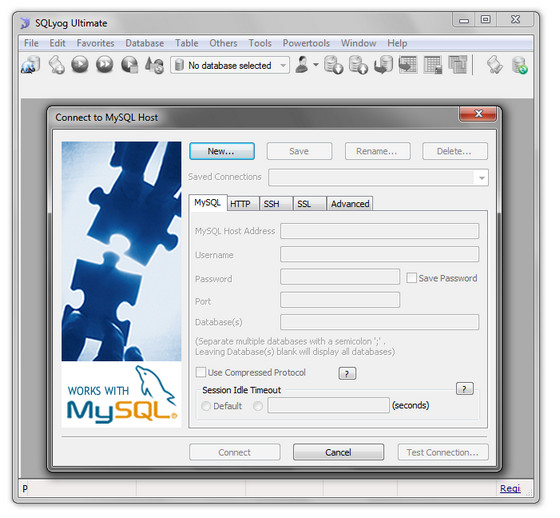Toggle Use Compressed Protocol checkbox

tap(201, 372)
